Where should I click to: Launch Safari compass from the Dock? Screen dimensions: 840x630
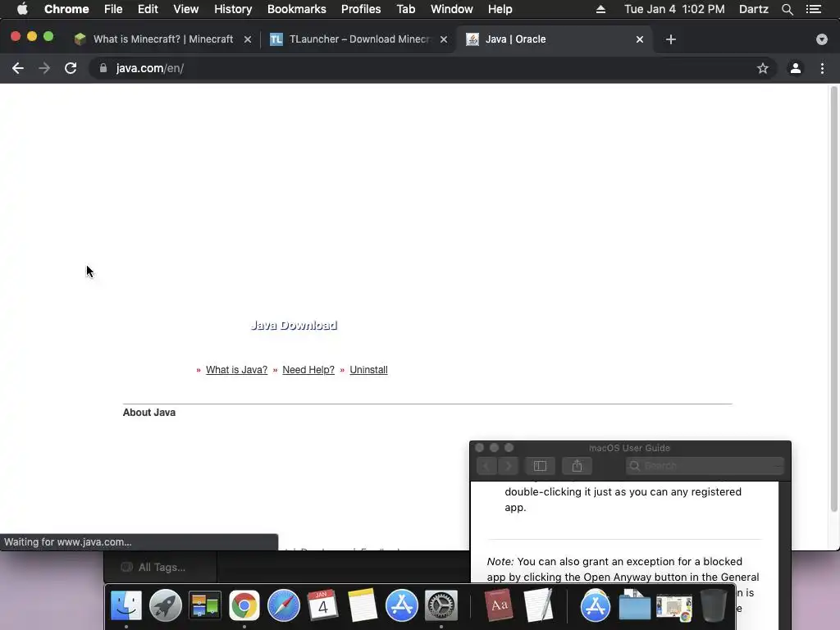(x=283, y=605)
